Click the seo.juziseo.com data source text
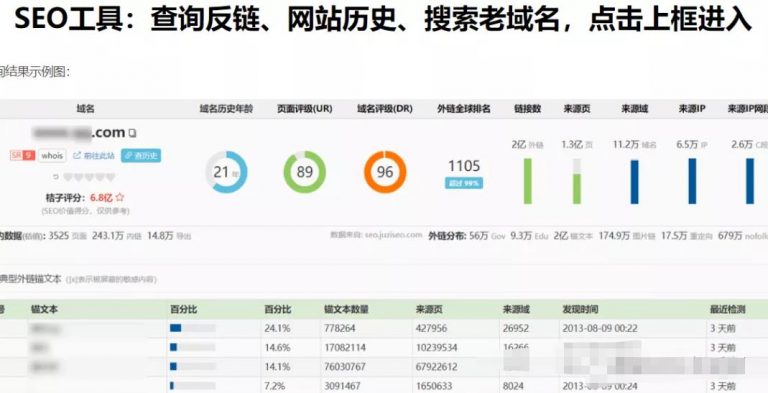Image resolution: width=768 pixels, height=393 pixels. click(393, 235)
